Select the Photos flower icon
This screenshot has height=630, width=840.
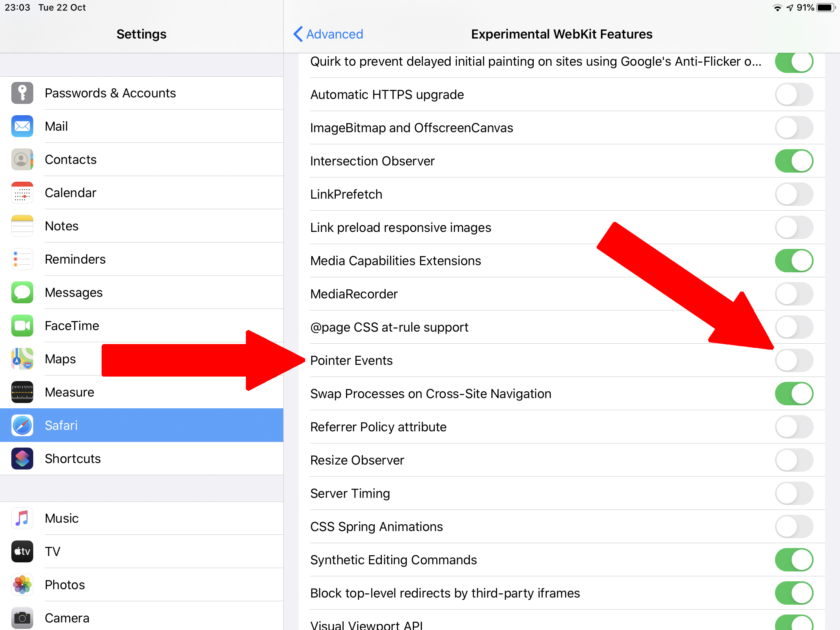[22, 585]
